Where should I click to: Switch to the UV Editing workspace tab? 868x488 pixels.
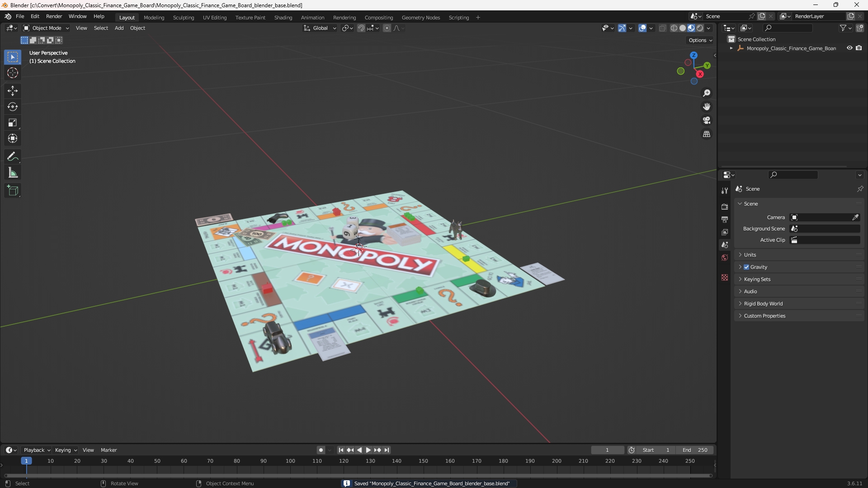click(x=215, y=18)
